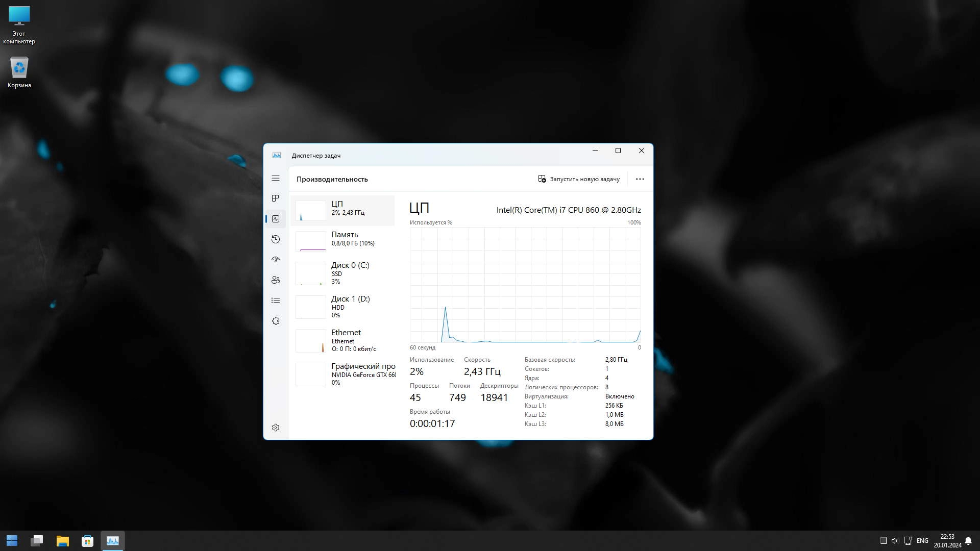This screenshot has width=980, height=551.
Task: Open the Startup apps sidebar icon
Action: pyautogui.click(x=276, y=259)
